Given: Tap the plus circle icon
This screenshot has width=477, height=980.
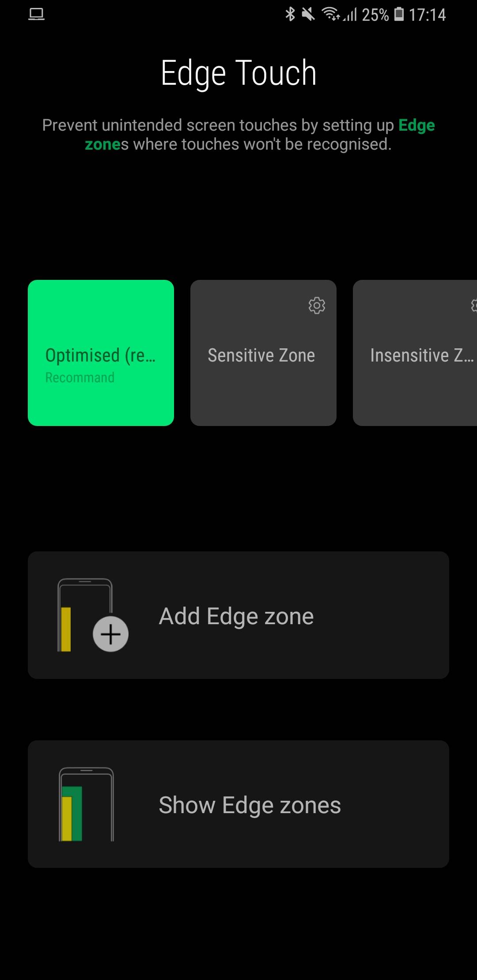Looking at the screenshot, I should tap(110, 634).
